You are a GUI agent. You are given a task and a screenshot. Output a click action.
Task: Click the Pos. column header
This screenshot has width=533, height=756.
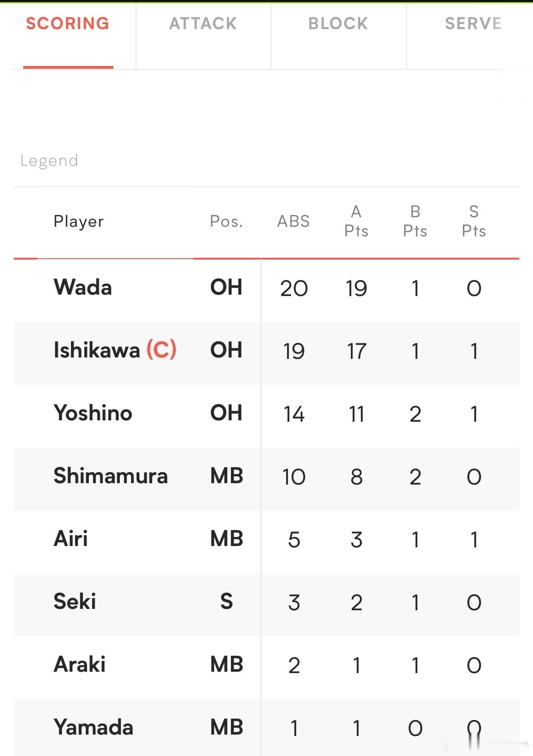[x=226, y=221]
